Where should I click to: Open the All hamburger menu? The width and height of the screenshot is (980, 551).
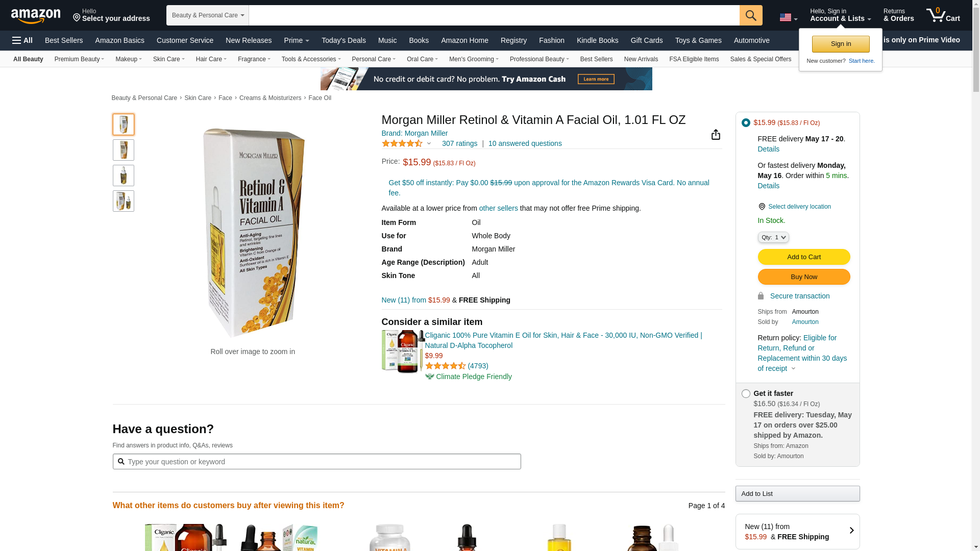[x=22, y=40]
